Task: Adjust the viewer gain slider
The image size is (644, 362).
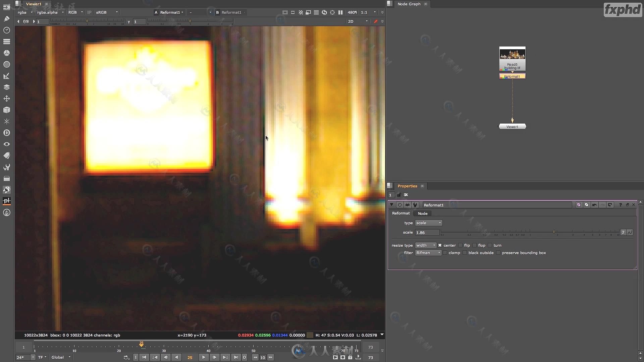Action: (x=87, y=21)
